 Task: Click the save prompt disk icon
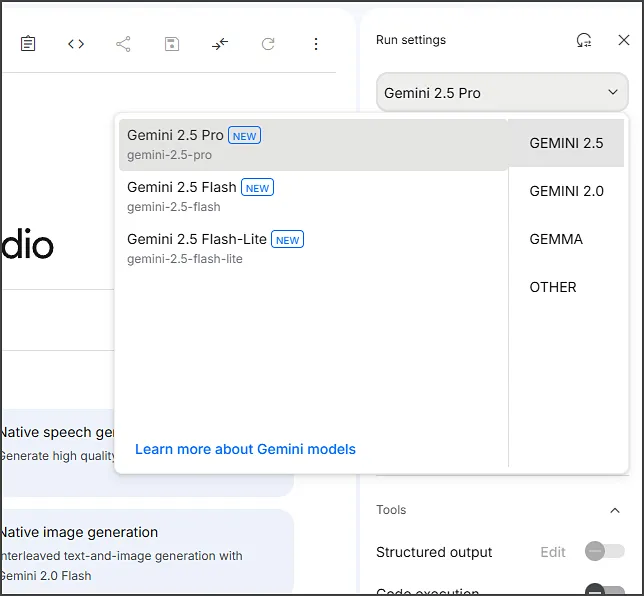(x=172, y=44)
